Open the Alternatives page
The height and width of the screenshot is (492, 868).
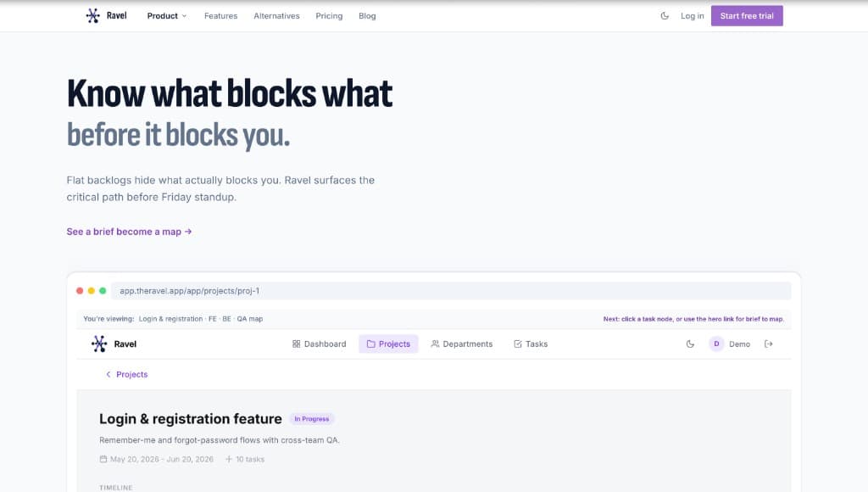(276, 16)
